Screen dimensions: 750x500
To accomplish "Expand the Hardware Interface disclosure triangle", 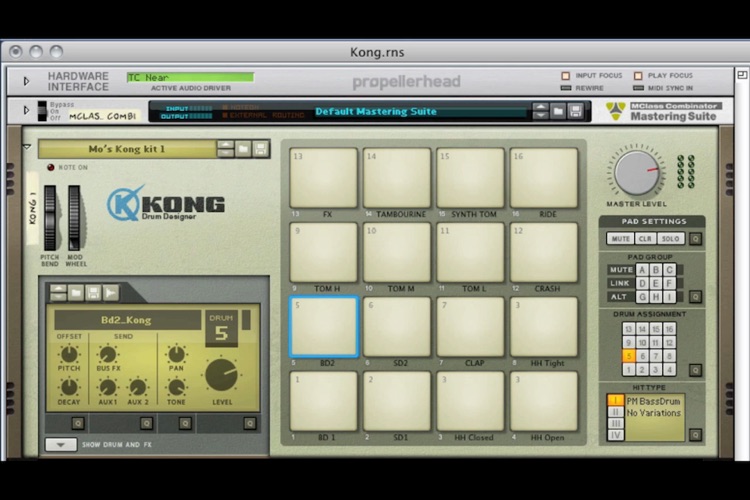I will coord(26,81).
